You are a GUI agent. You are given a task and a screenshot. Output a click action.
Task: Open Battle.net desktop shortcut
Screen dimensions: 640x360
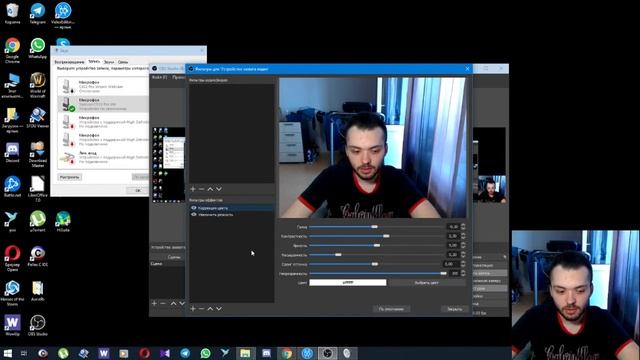(x=12, y=187)
